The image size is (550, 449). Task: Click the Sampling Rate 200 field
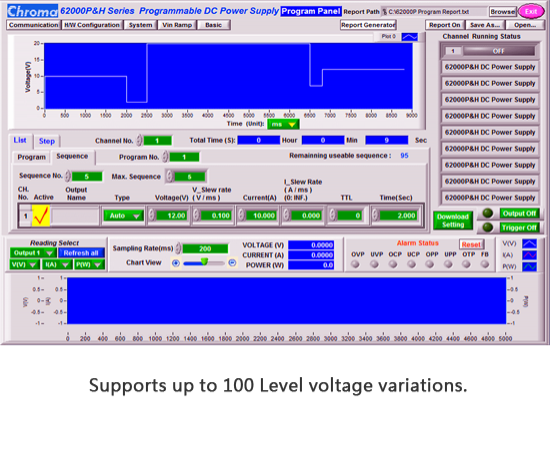(205, 249)
